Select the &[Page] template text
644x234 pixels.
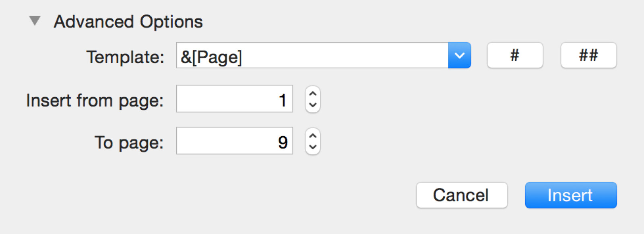(x=211, y=56)
